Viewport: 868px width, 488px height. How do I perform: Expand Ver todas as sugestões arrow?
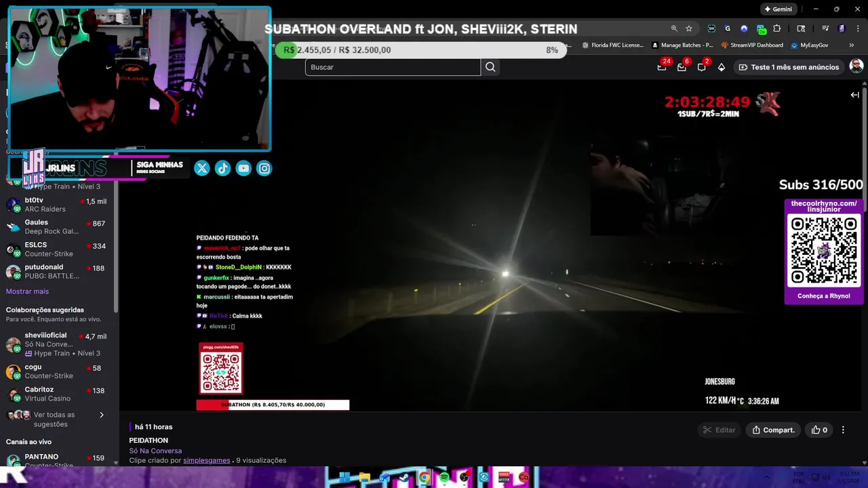tap(102, 415)
